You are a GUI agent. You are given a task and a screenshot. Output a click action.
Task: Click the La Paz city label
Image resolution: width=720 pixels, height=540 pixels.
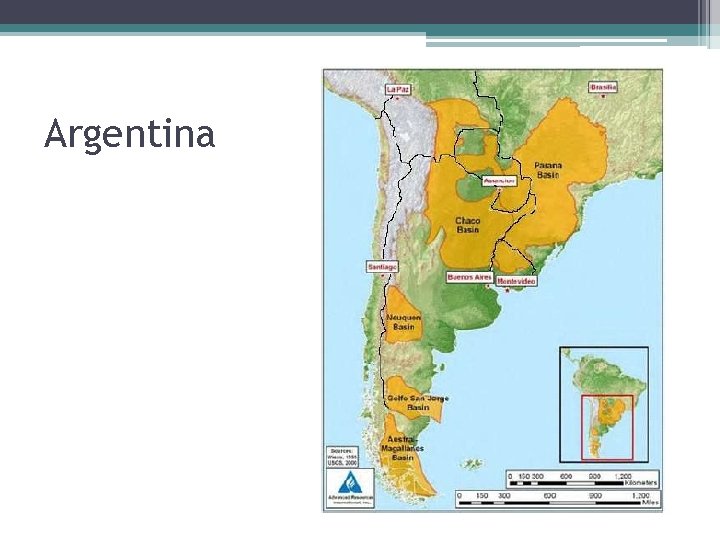click(398, 89)
